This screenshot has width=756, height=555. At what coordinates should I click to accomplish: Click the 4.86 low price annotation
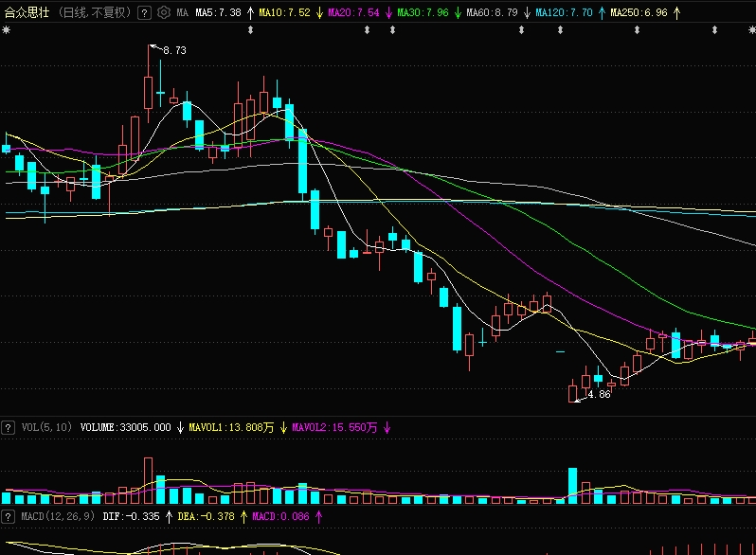click(x=600, y=394)
